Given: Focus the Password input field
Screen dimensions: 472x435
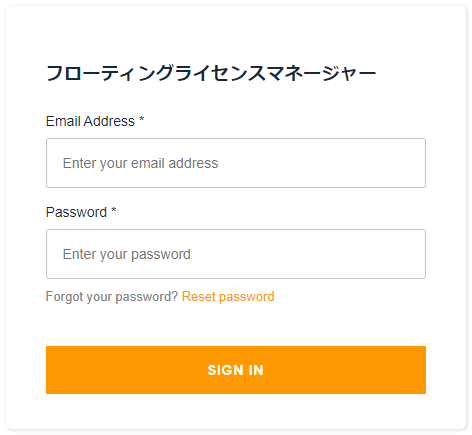Looking at the screenshot, I should point(236,254).
